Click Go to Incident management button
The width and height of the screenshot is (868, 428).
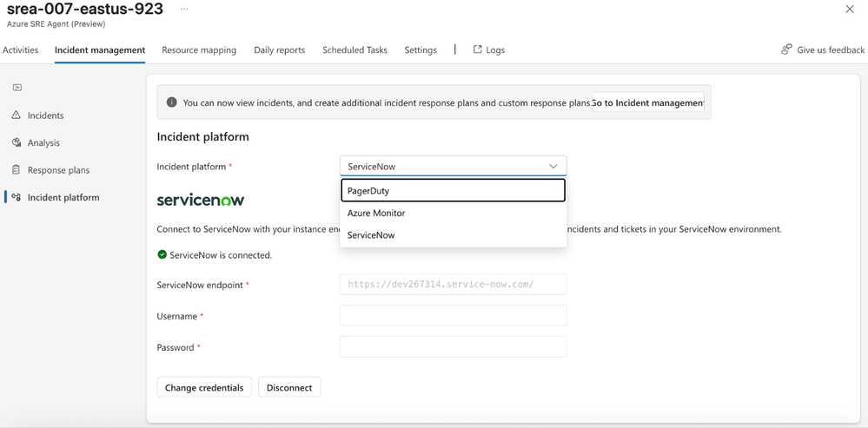(x=647, y=102)
